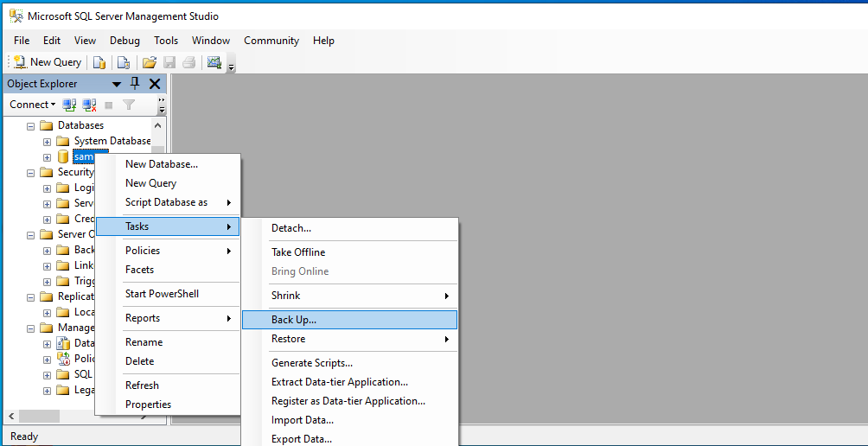Image resolution: width=868 pixels, height=446 pixels.
Task: Click the Policy Management icon in tree
Action: coord(63,359)
